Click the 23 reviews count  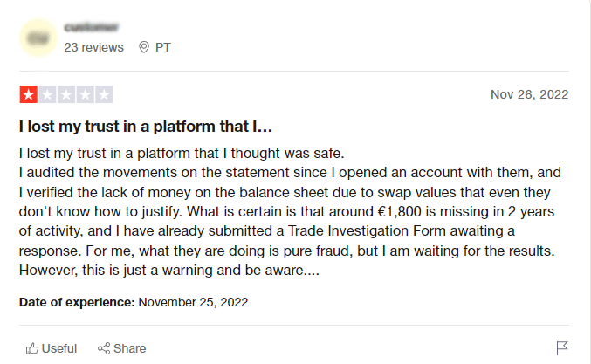click(x=94, y=47)
